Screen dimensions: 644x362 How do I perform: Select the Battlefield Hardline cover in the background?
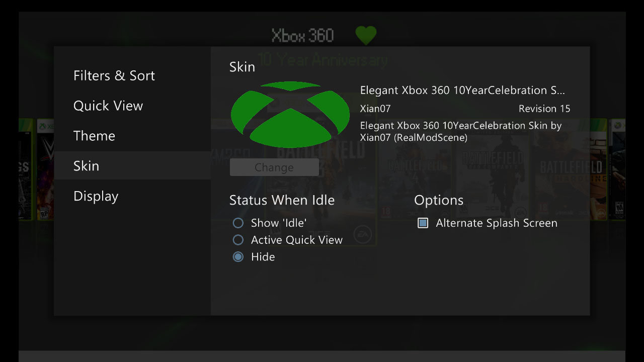[569, 169]
